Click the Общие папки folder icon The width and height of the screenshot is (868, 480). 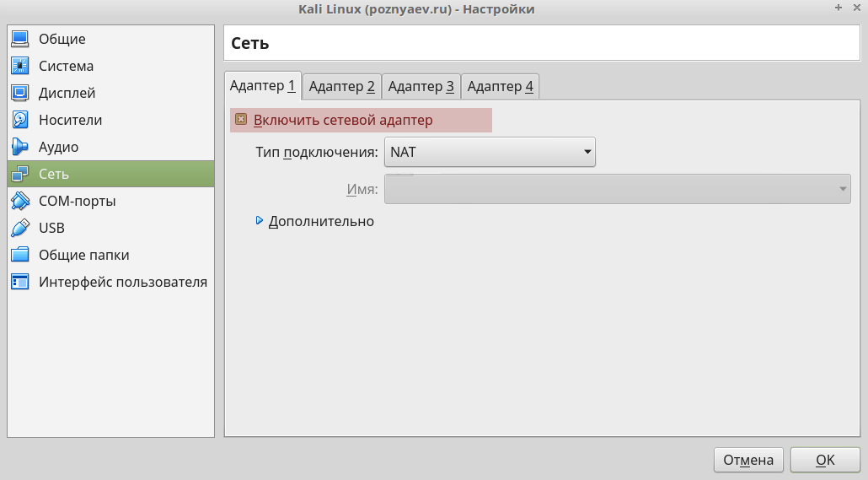pyautogui.click(x=20, y=256)
